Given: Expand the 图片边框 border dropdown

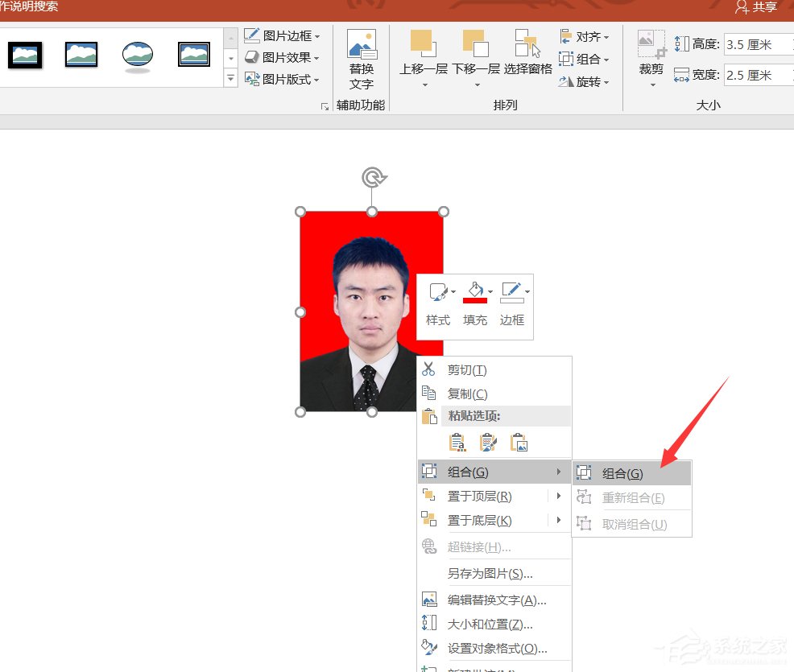Looking at the screenshot, I should pyautogui.click(x=315, y=35).
